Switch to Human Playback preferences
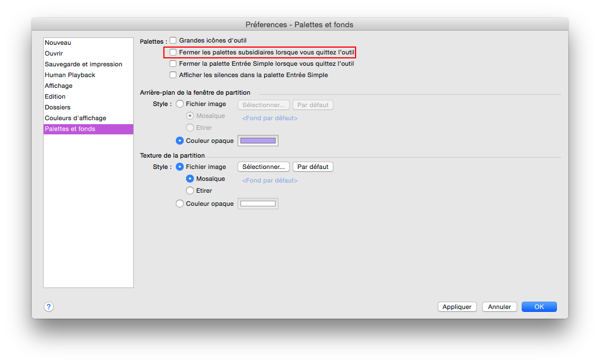600x364 pixels. [70, 75]
